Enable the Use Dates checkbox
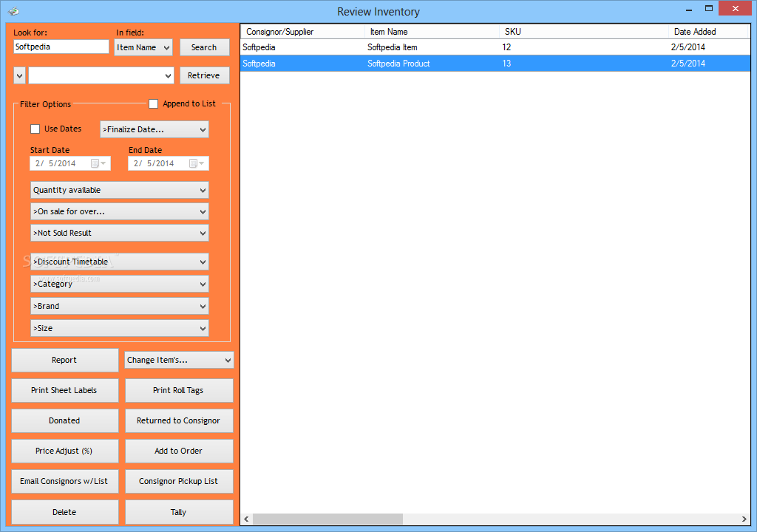Image resolution: width=757 pixels, height=532 pixels. tap(35, 129)
